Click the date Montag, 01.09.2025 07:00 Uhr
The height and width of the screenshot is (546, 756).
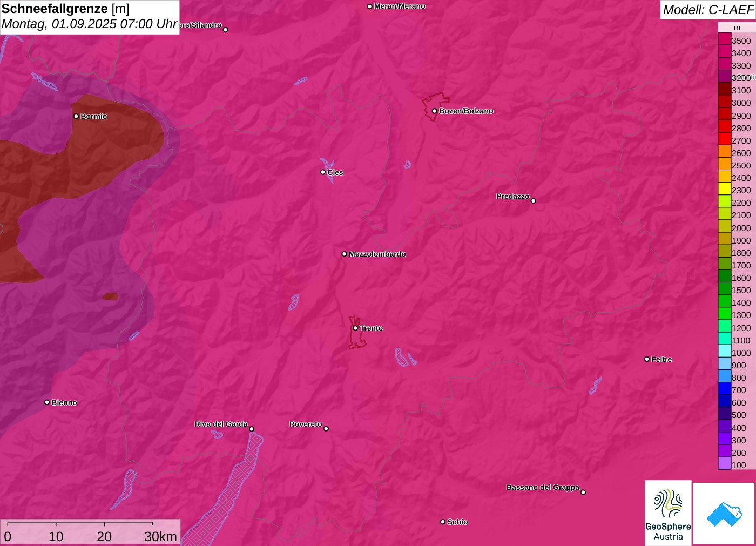point(89,24)
